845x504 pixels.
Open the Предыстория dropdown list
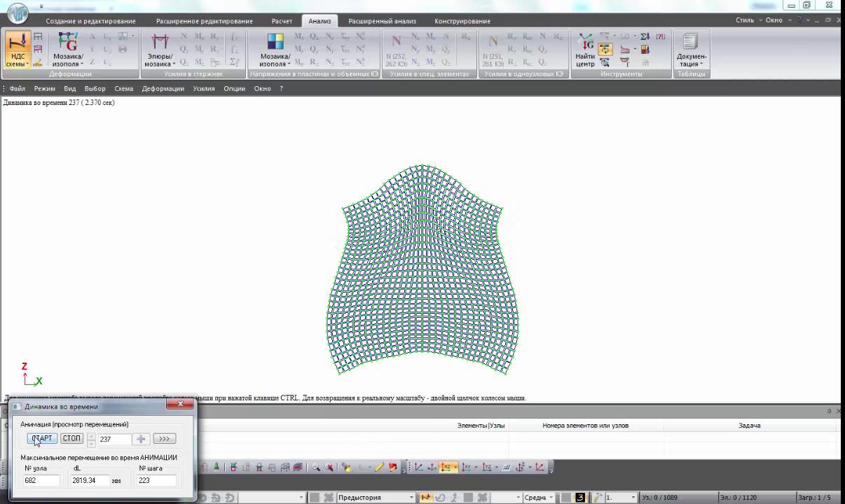tap(413, 498)
